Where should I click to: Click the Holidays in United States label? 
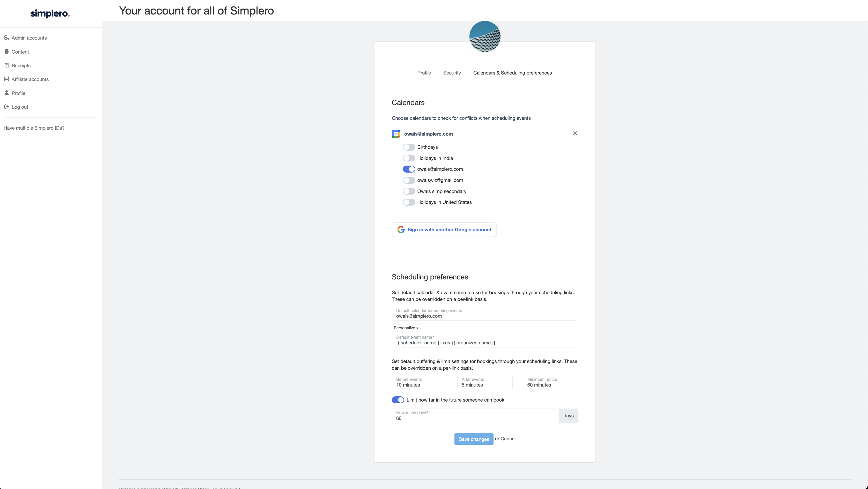(444, 202)
